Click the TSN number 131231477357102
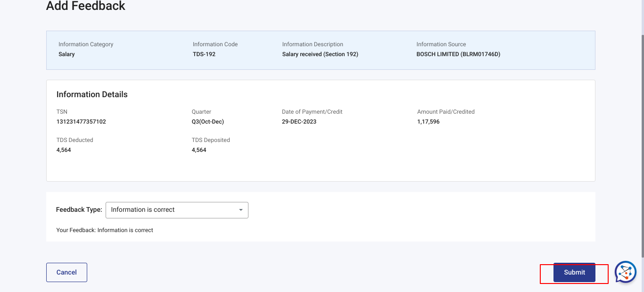 [x=81, y=122]
